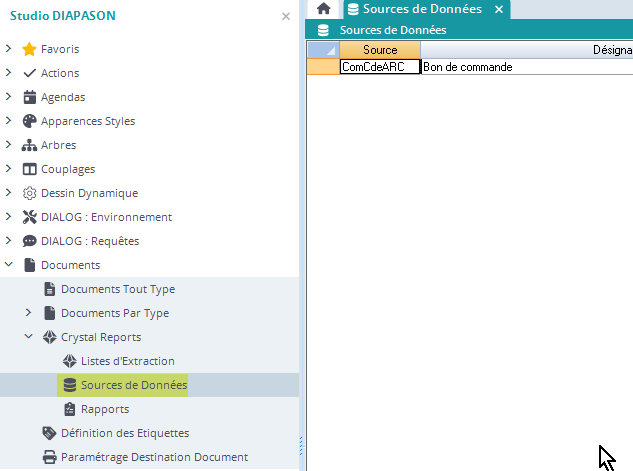The width and height of the screenshot is (633, 471).
Task: Open the Rapports item
Action: pyautogui.click(x=104, y=409)
